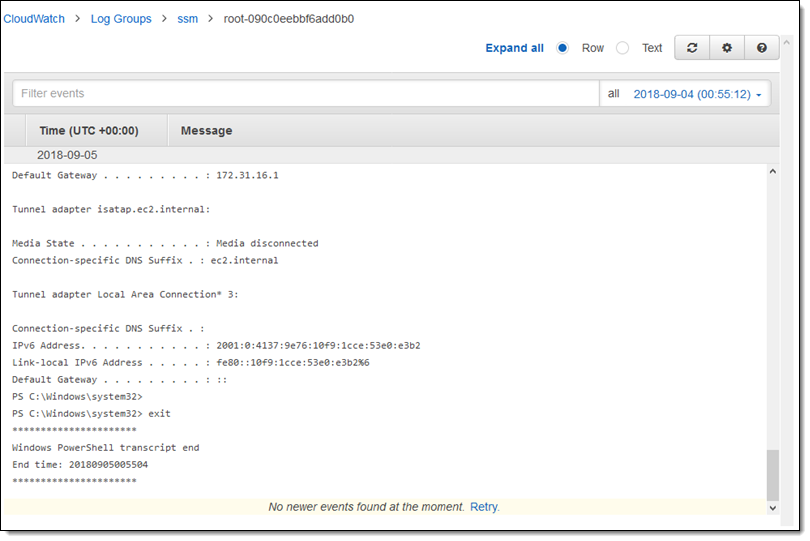Click the help question mark icon
This screenshot has height=541, width=810.
(761, 48)
